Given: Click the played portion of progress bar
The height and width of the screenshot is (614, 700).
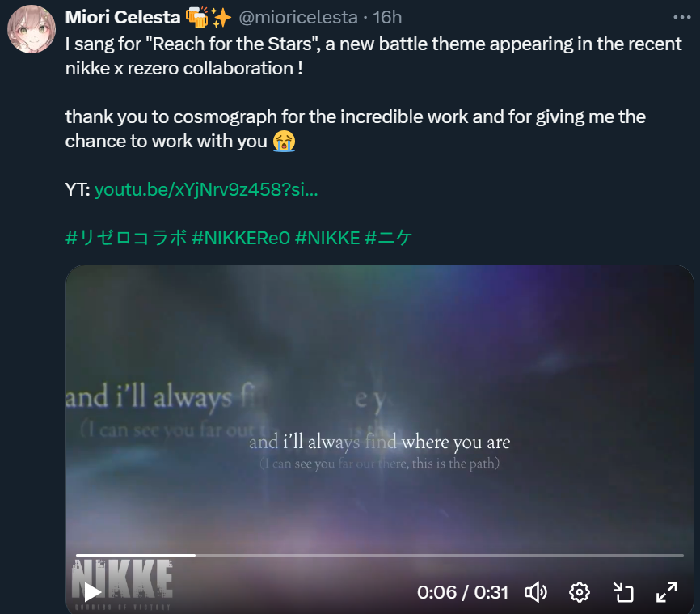Looking at the screenshot, I should [136, 555].
